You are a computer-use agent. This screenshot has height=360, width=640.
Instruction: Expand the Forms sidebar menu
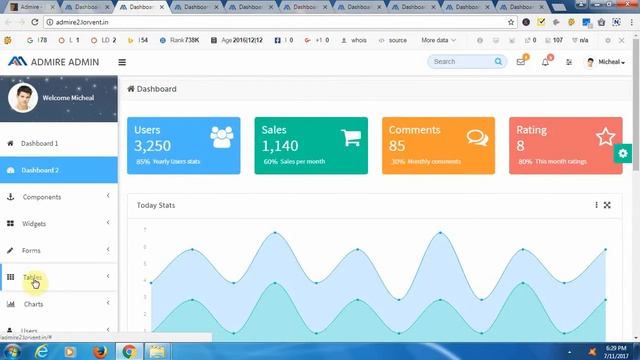pyautogui.click(x=59, y=250)
